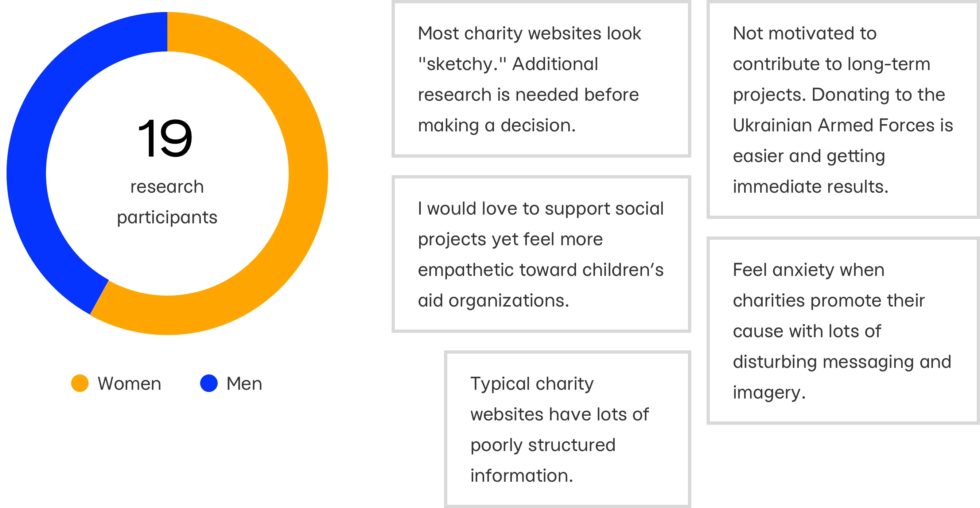Click the text "poorly structured information"
The image size is (980, 508).
pos(543,460)
